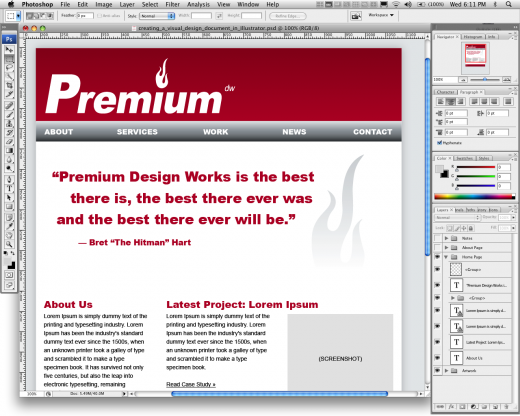Viewport: 520px width, 416px height.
Task: Click the red R color slider
Action: pos(476,167)
